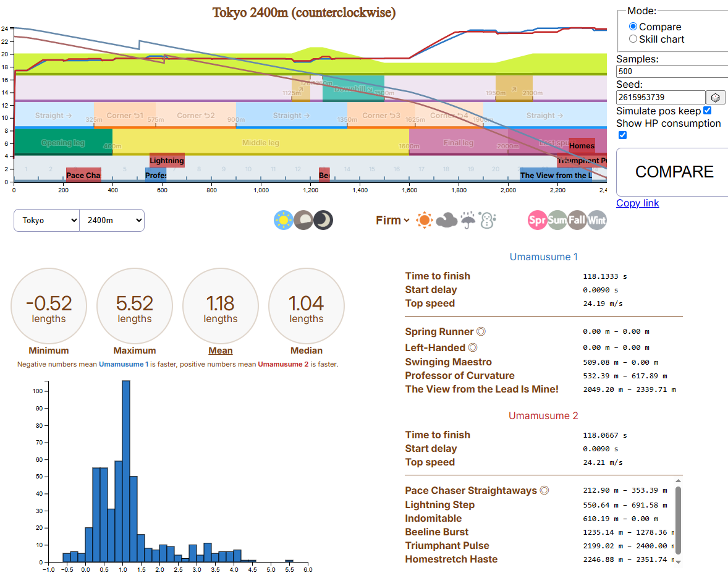
Task: Select snowy snowman weather icon
Action: (488, 220)
